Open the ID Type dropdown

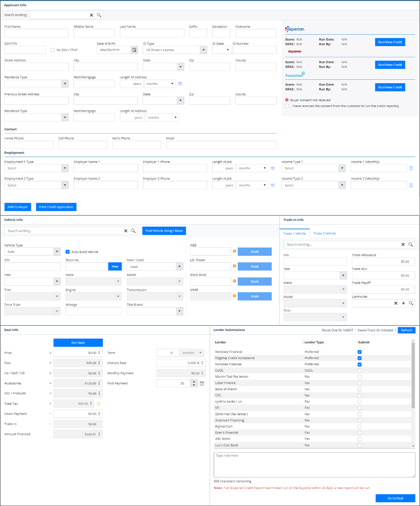(203, 50)
